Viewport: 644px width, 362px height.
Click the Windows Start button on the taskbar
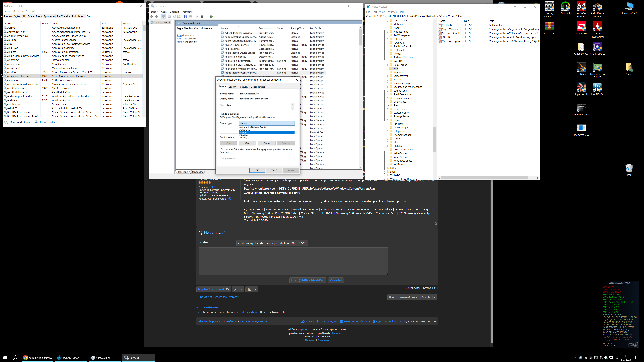(5, 358)
